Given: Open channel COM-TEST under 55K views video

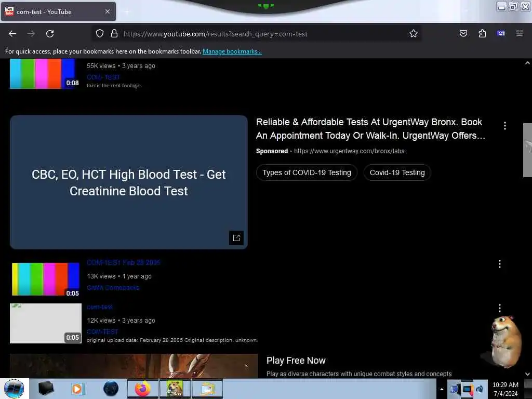Looking at the screenshot, I should tap(103, 77).
